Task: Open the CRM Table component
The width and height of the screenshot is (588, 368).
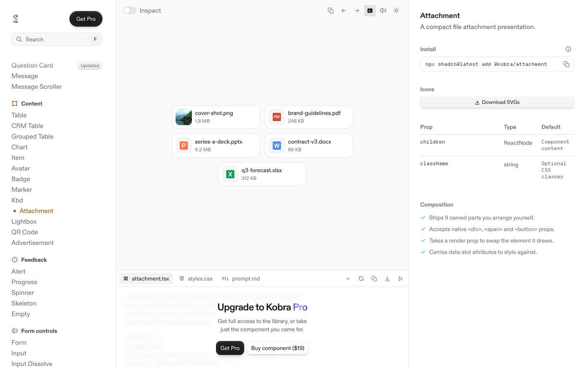Action: tap(27, 126)
